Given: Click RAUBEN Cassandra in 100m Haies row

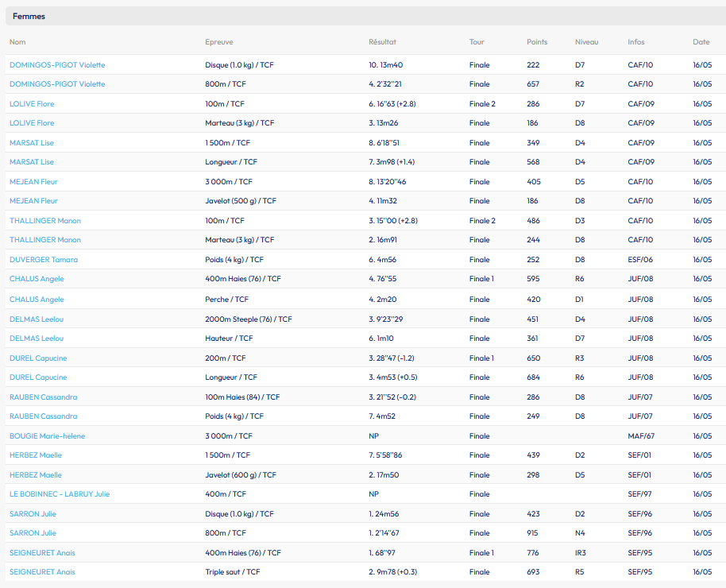Looking at the screenshot, I should click(43, 397).
